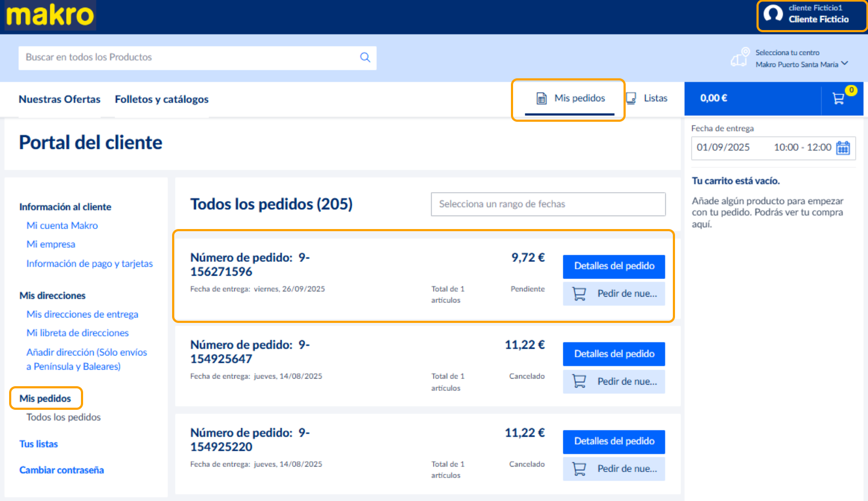Click the delivery date 01/09/2025 field

click(723, 148)
